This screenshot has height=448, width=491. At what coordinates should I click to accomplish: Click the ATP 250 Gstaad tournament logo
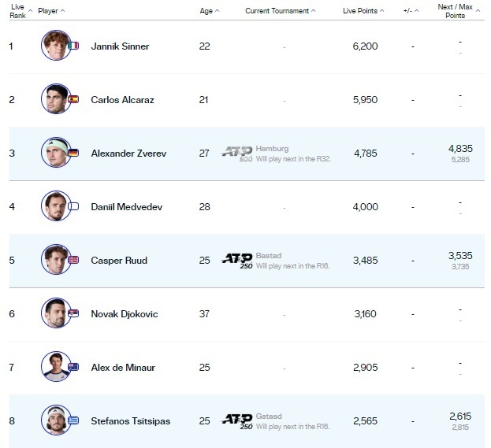point(237,420)
